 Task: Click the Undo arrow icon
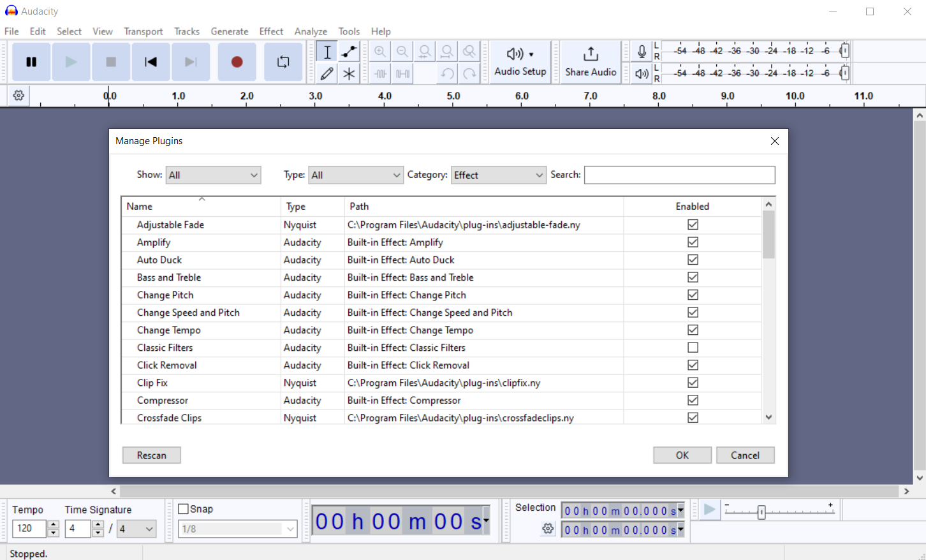point(447,73)
